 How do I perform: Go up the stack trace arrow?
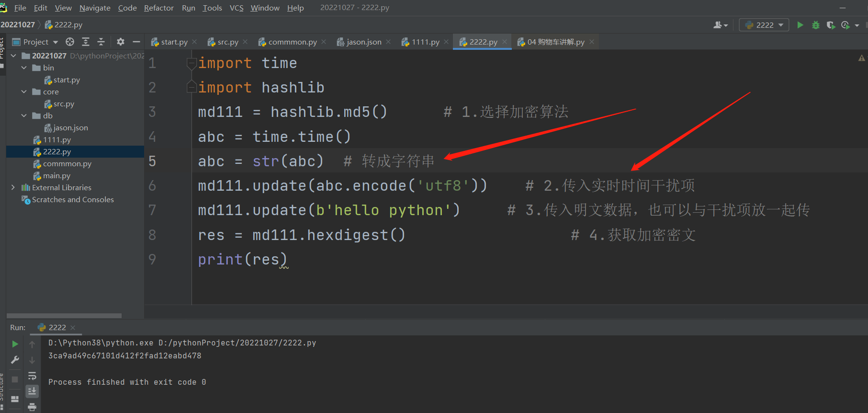32,344
